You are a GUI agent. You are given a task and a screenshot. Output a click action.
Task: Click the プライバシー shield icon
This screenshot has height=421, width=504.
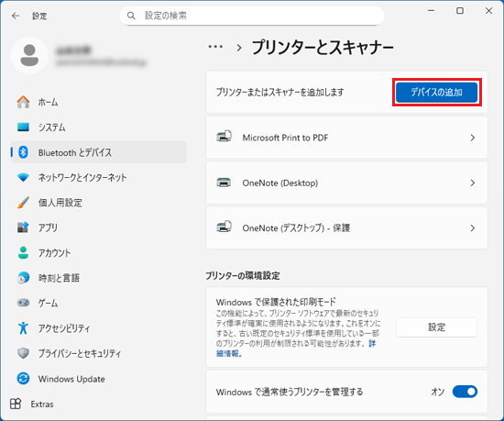click(x=23, y=353)
